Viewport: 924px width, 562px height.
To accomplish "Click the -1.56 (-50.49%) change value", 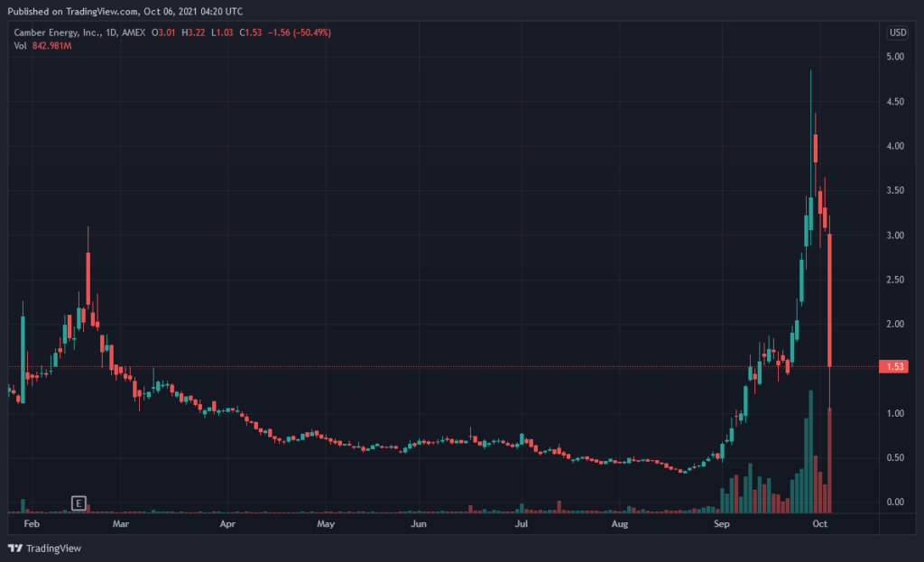I will pyautogui.click(x=300, y=32).
